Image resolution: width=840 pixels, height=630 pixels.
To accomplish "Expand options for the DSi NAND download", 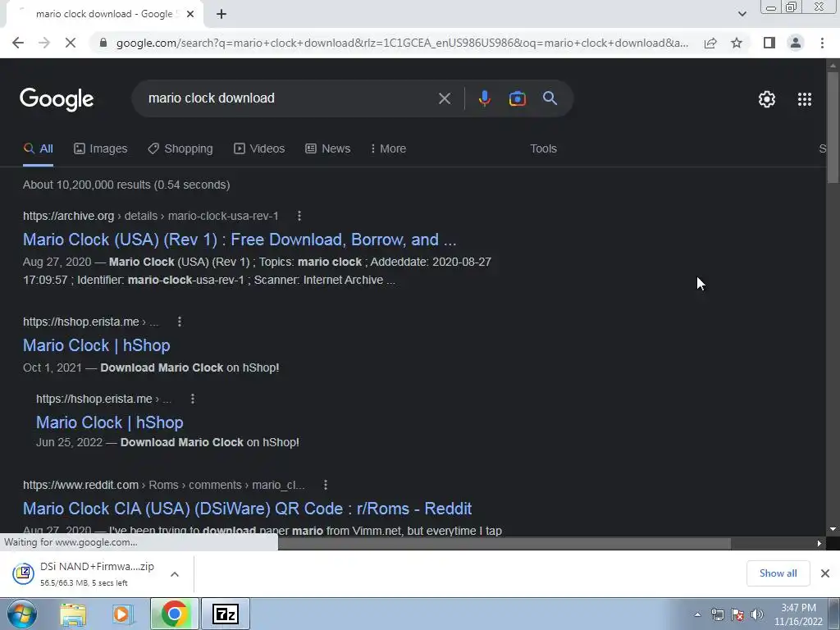I will coord(175,573).
